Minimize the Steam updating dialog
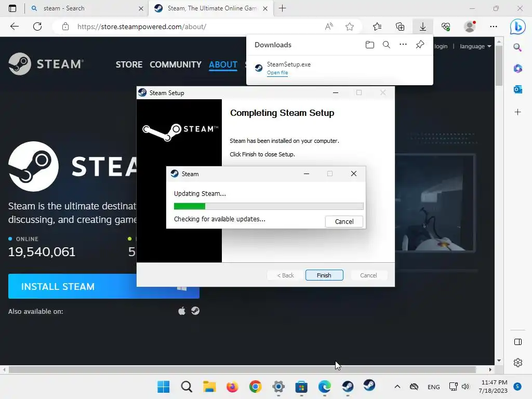Image resolution: width=532 pixels, height=399 pixels. [x=307, y=174]
